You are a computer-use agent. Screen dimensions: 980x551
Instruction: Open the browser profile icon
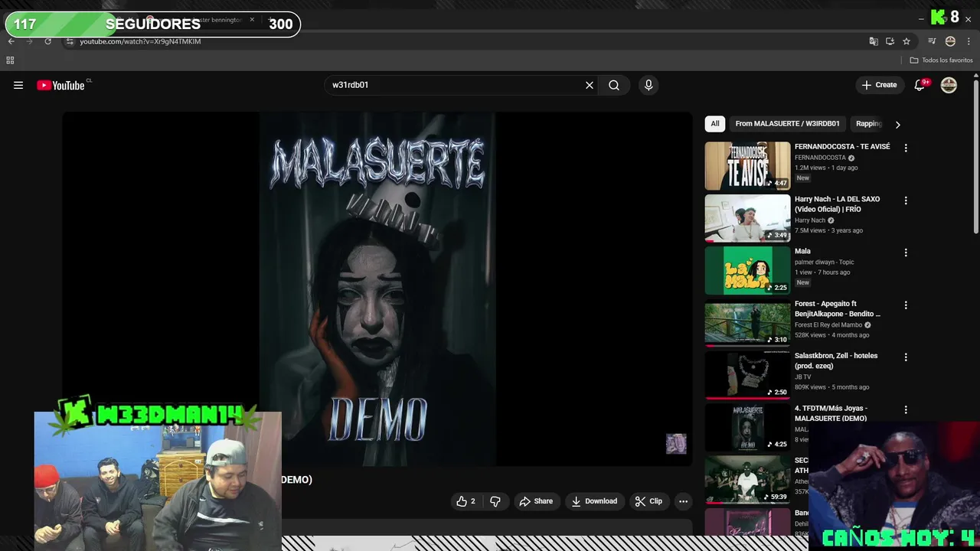pyautogui.click(x=950, y=41)
